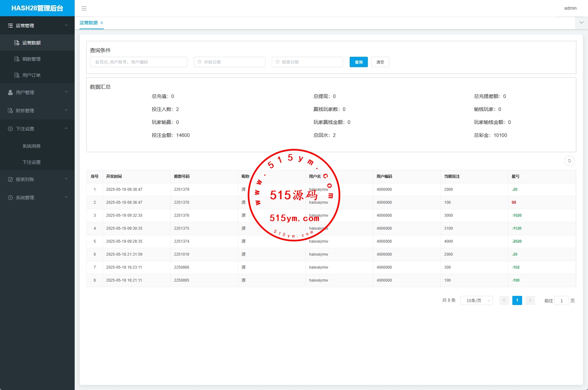Click the clock icon in 结束日期 field
The image size is (588, 390).
click(x=278, y=62)
